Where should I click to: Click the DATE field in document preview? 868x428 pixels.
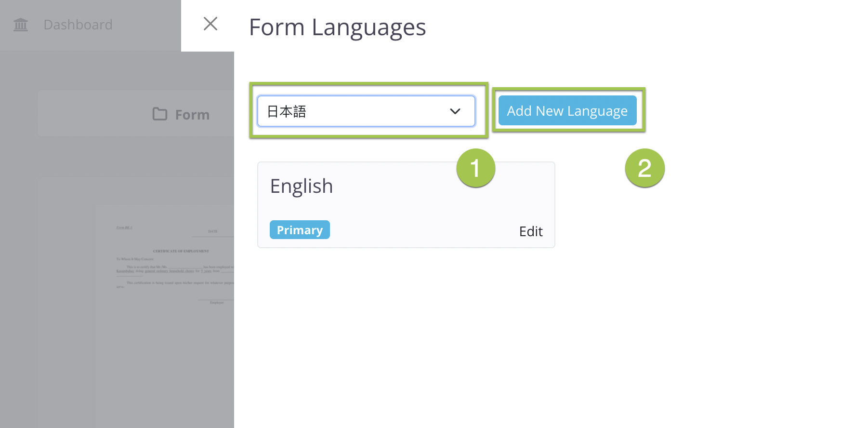213,232
